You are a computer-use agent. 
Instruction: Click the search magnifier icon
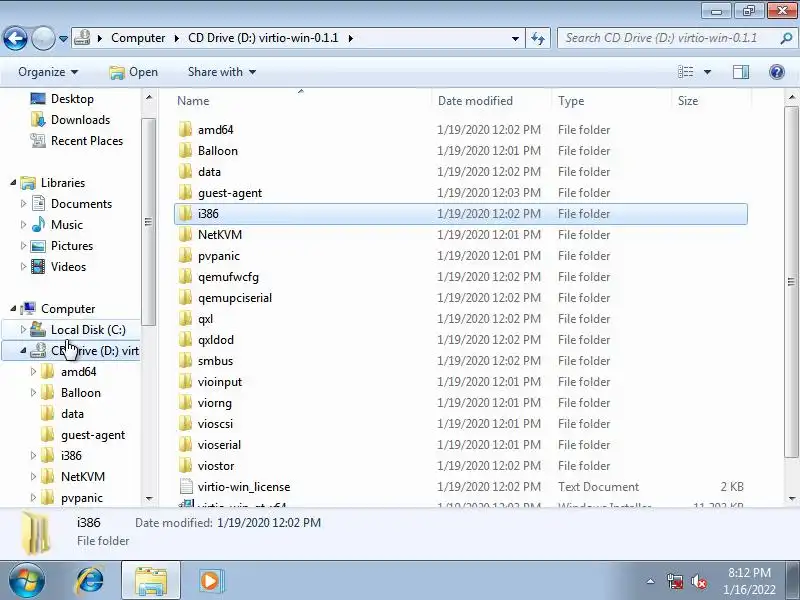786,38
